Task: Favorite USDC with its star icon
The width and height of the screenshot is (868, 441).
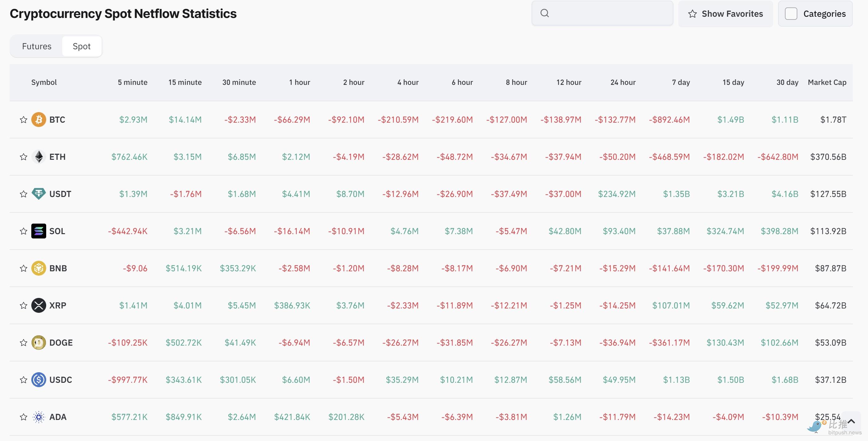Action: click(23, 380)
